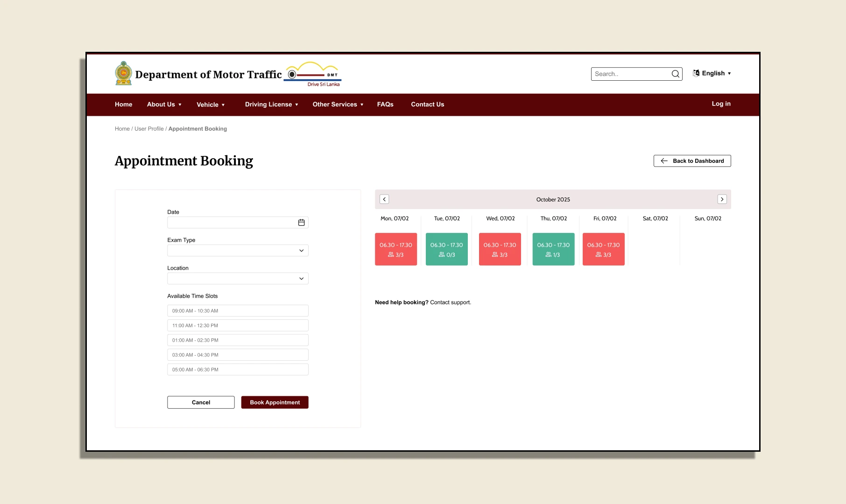
Task: Select the Thursday 1/3 green slot
Action: [553, 249]
